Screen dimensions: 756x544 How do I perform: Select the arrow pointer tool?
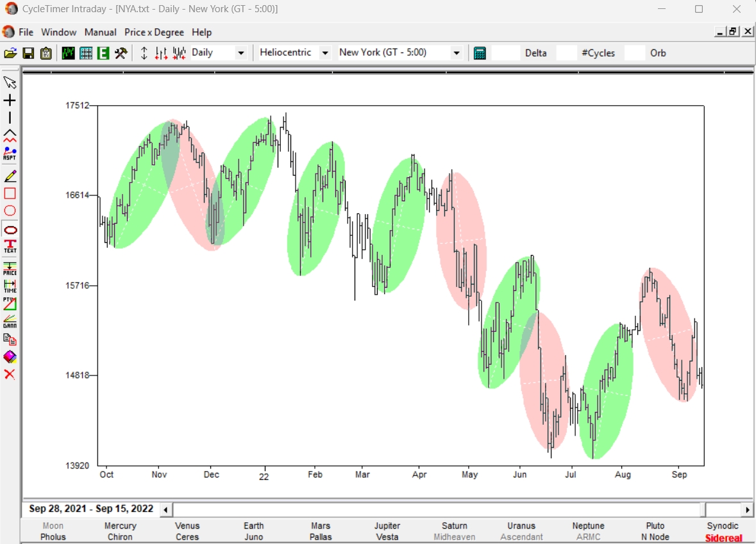pyautogui.click(x=10, y=82)
